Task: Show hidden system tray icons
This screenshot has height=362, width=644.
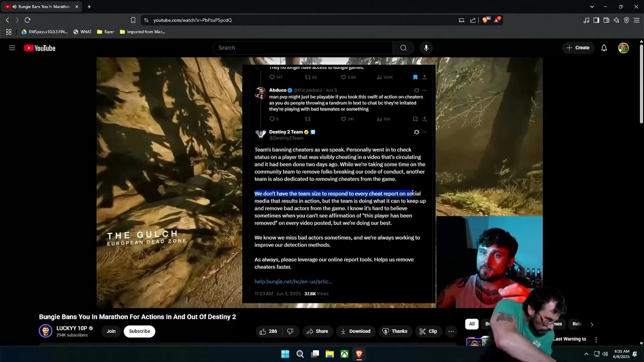Action: click(x=586, y=354)
